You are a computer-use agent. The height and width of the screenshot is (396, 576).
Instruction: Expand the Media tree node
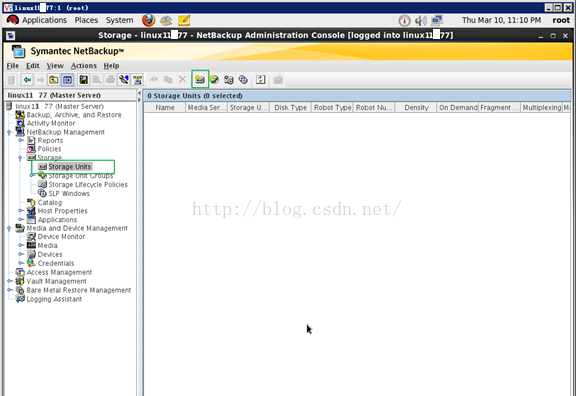click(x=21, y=245)
